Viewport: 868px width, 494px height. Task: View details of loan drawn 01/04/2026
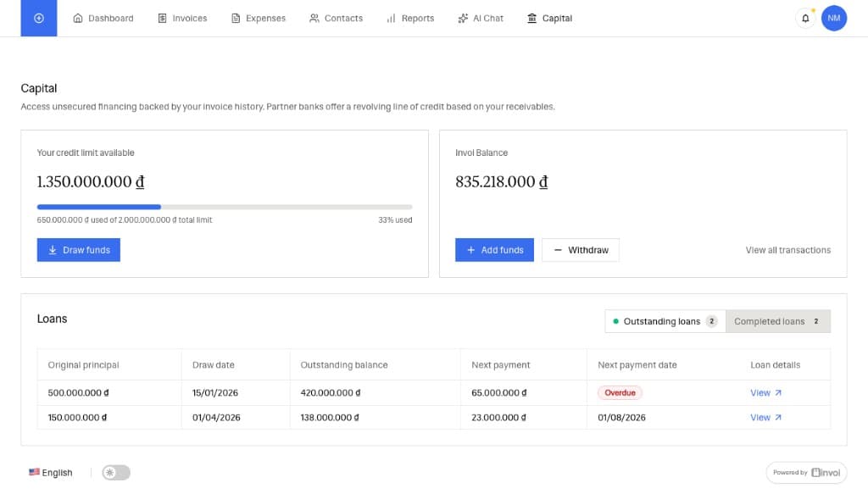point(765,418)
